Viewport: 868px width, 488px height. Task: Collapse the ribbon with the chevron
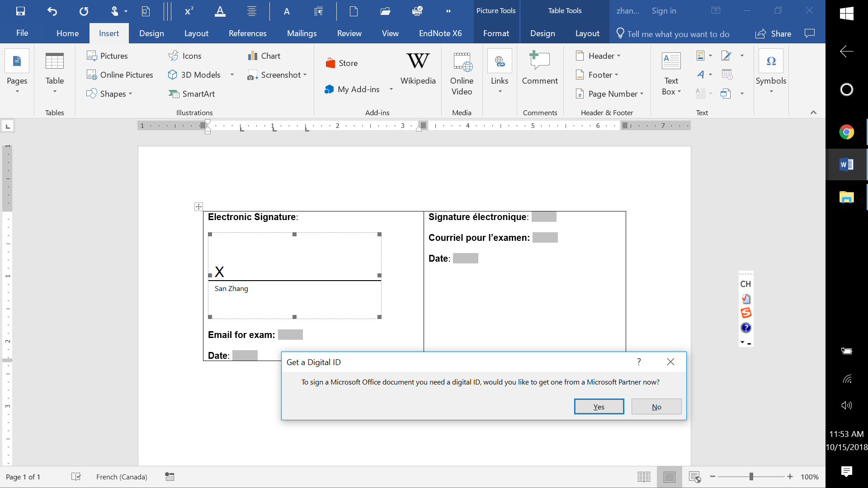(813, 113)
